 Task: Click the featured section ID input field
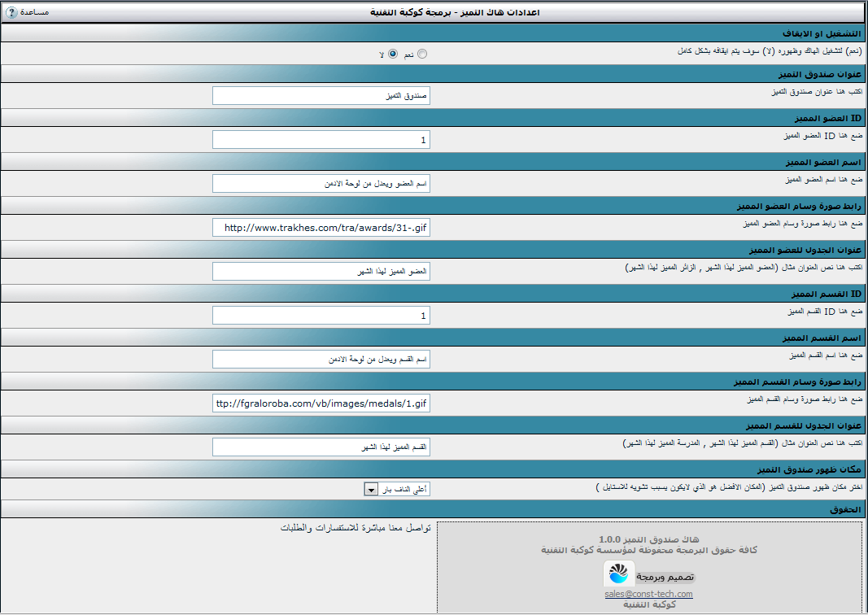click(321, 316)
